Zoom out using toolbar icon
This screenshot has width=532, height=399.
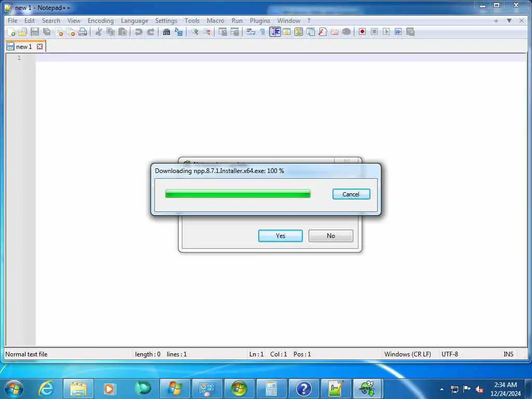tap(207, 32)
